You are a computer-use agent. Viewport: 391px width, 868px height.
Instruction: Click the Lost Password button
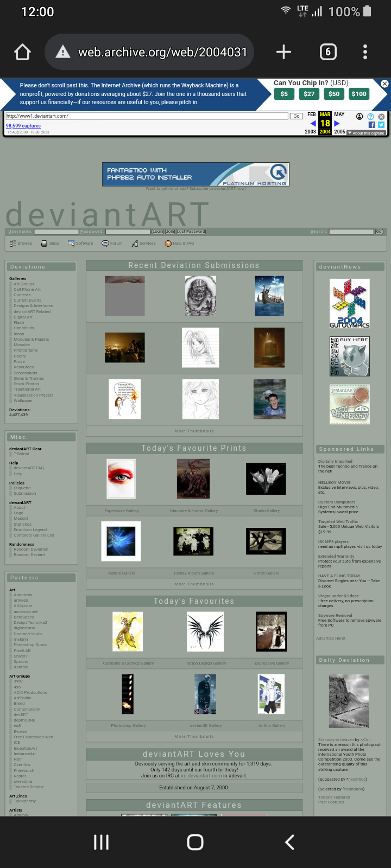pos(191,232)
